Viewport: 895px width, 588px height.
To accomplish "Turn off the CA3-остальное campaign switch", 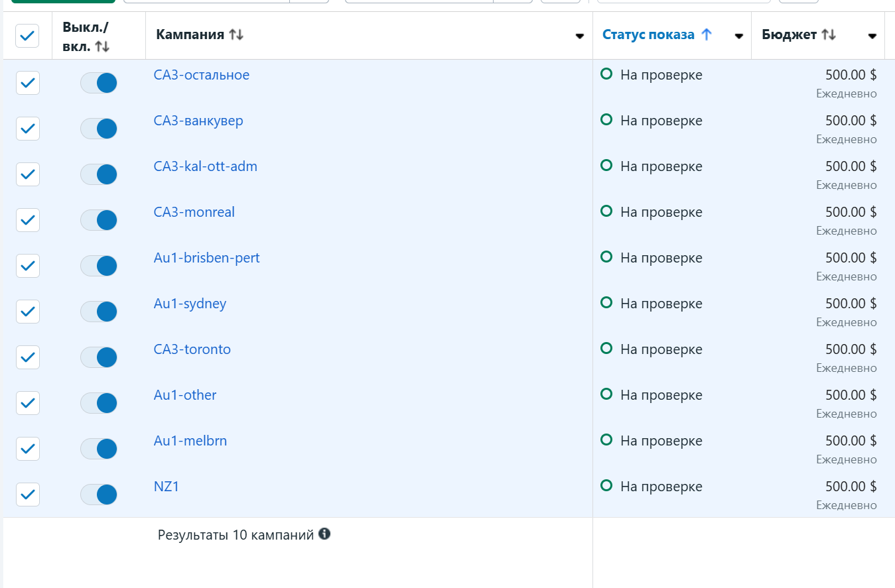I will 99,83.
